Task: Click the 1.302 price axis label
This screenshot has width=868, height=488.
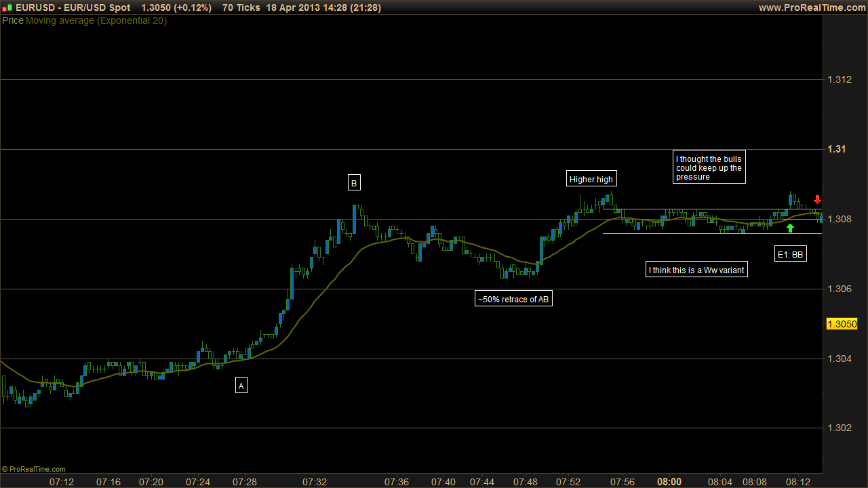Action: [839, 428]
